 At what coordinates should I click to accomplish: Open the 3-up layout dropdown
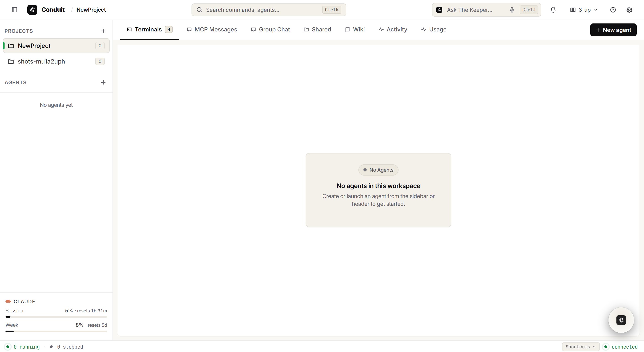(584, 10)
